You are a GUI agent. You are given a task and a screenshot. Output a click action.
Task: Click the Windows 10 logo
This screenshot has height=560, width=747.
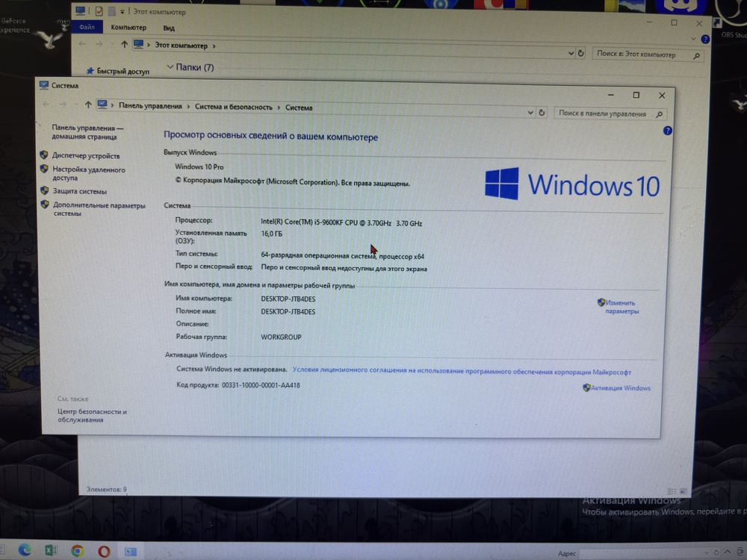[572, 184]
